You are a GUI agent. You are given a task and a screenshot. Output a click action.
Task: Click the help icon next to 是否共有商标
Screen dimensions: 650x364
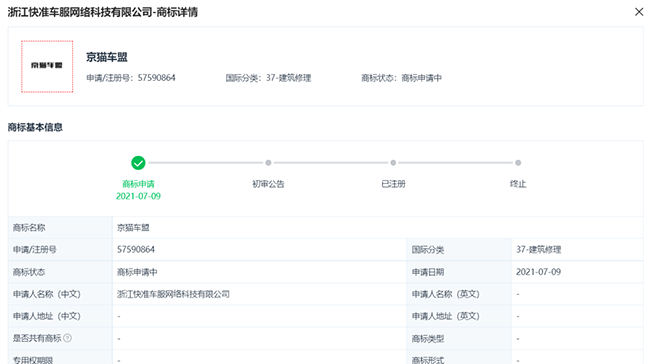(68, 338)
